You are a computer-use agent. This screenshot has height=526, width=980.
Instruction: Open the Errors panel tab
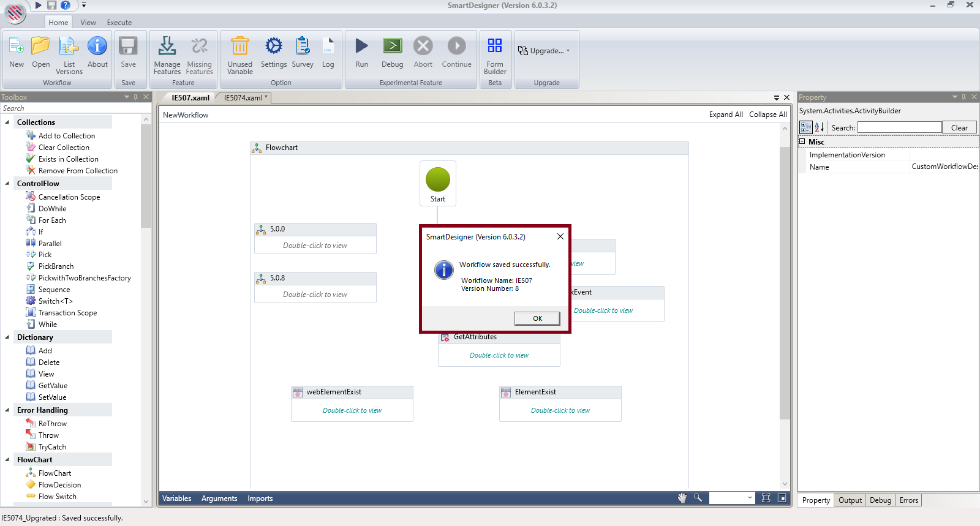[909, 500]
